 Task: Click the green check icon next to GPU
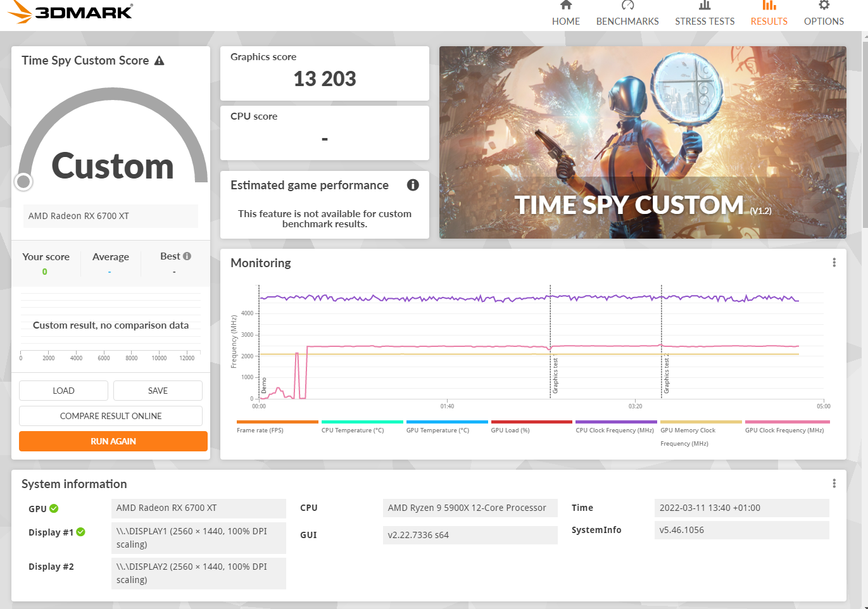click(x=54, y=508)
